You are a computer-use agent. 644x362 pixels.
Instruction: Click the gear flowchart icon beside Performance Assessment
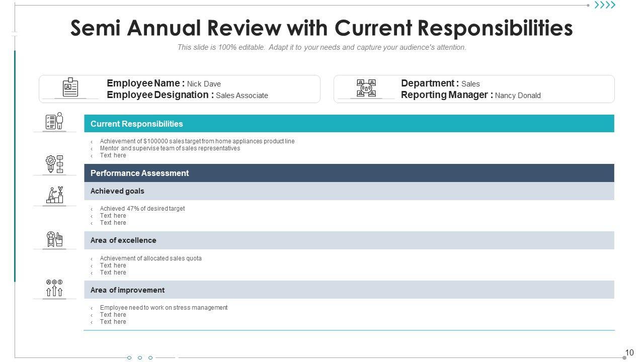tap(54, 164)
